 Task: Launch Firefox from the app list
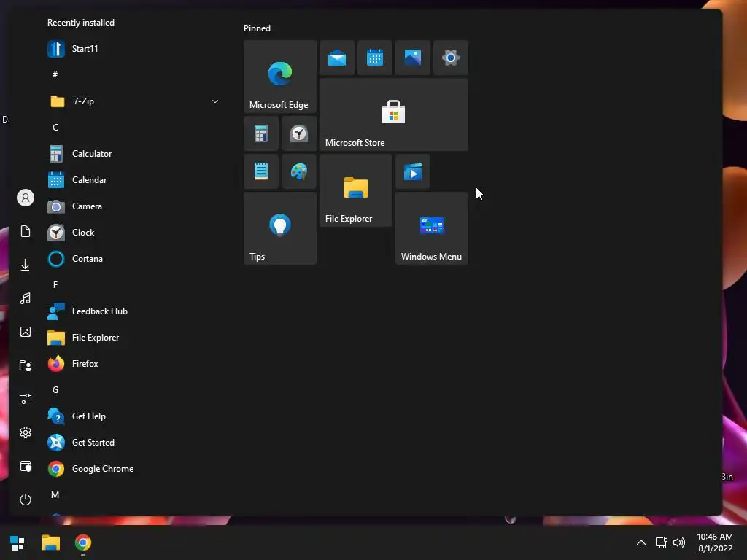click(134, 364)
